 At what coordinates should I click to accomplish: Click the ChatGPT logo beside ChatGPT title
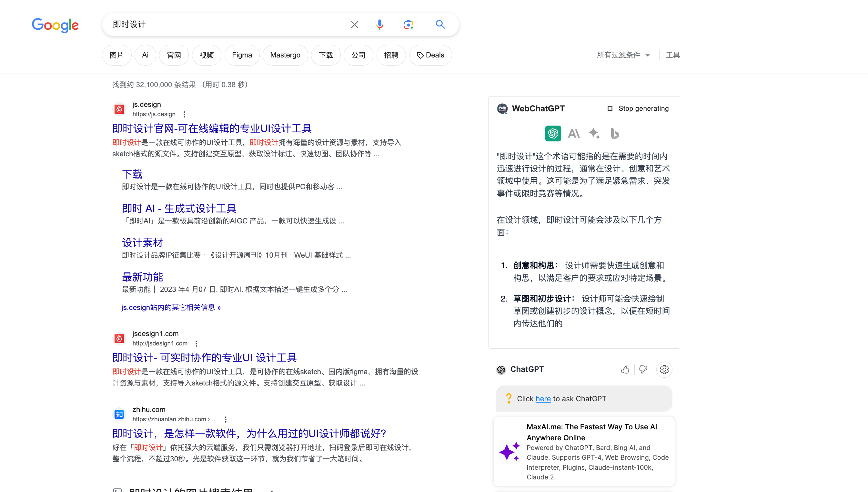coord(501,370)
